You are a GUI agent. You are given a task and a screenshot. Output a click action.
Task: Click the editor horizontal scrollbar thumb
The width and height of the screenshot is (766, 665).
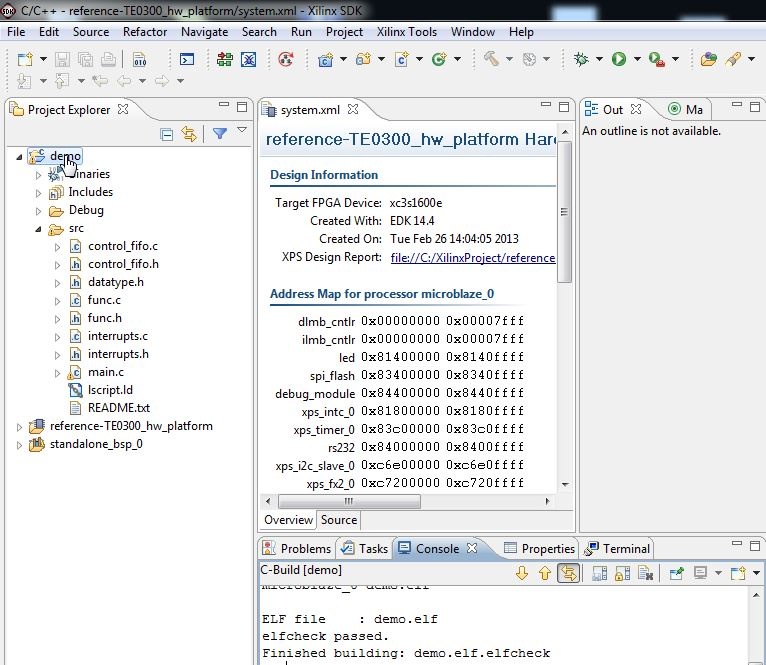point(349,501)
